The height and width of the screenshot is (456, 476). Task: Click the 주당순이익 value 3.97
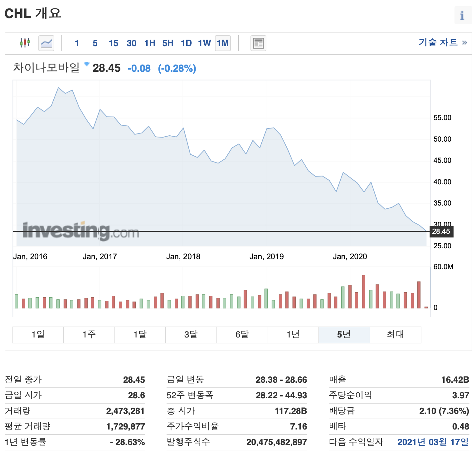461,395
